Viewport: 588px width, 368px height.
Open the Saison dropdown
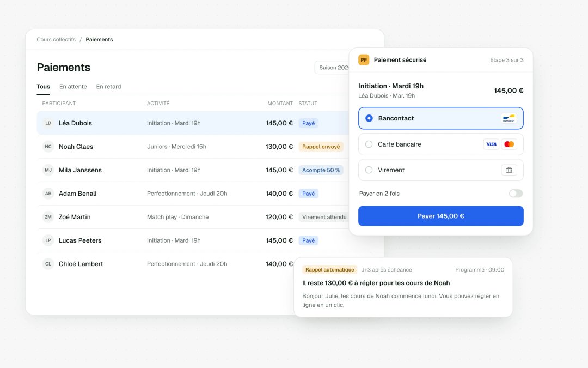(x=332, y=68)
